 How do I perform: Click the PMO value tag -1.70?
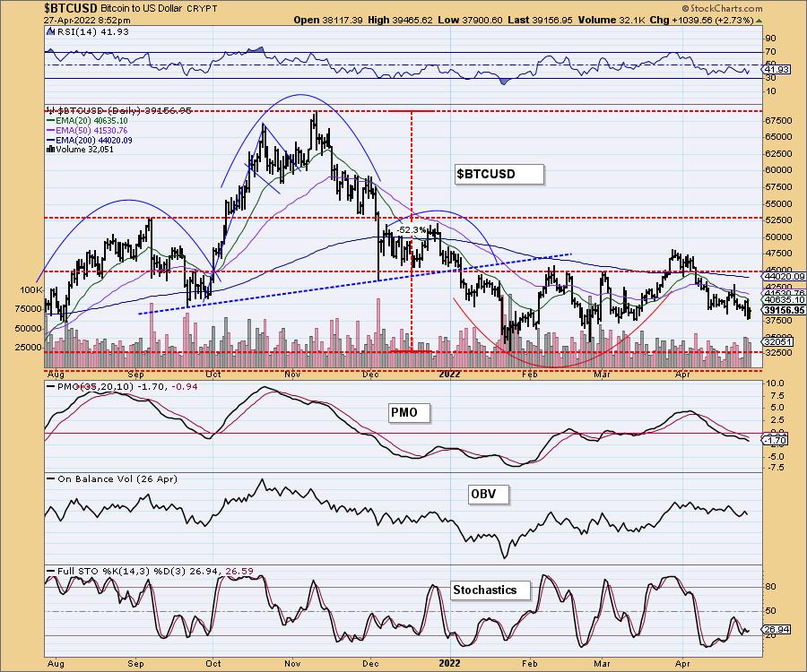pyautogui.click(x=776, y=440)
